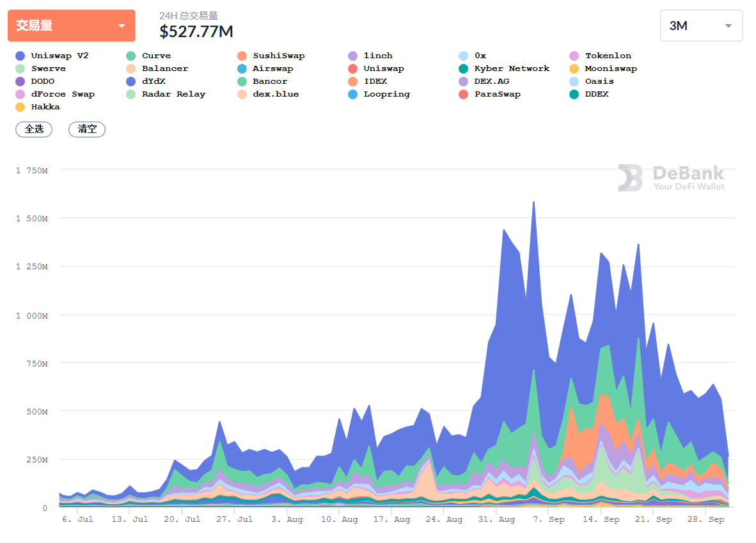Click the '6. Jul' date label
This screenshot has height=543, width=756.
pos(77,519)
